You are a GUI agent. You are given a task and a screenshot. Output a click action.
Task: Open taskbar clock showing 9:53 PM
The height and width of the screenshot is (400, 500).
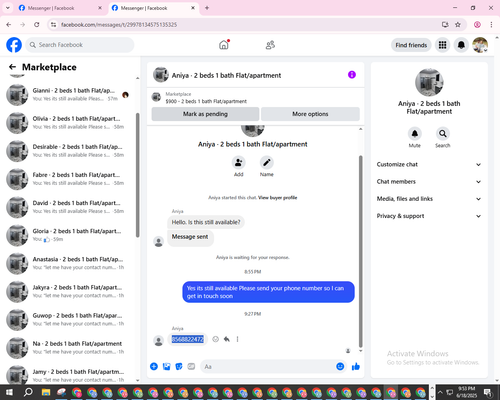(466, 392)
